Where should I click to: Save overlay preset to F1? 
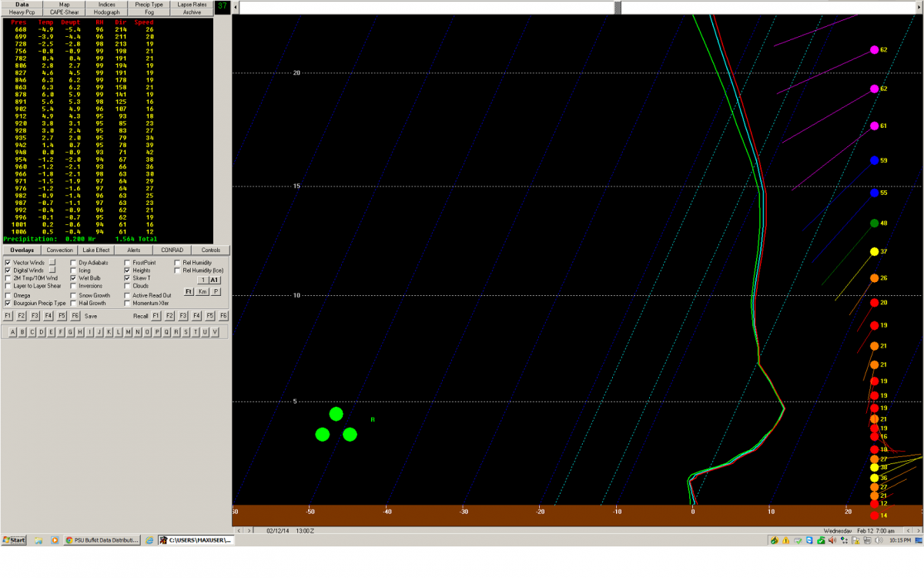(8, 316)
